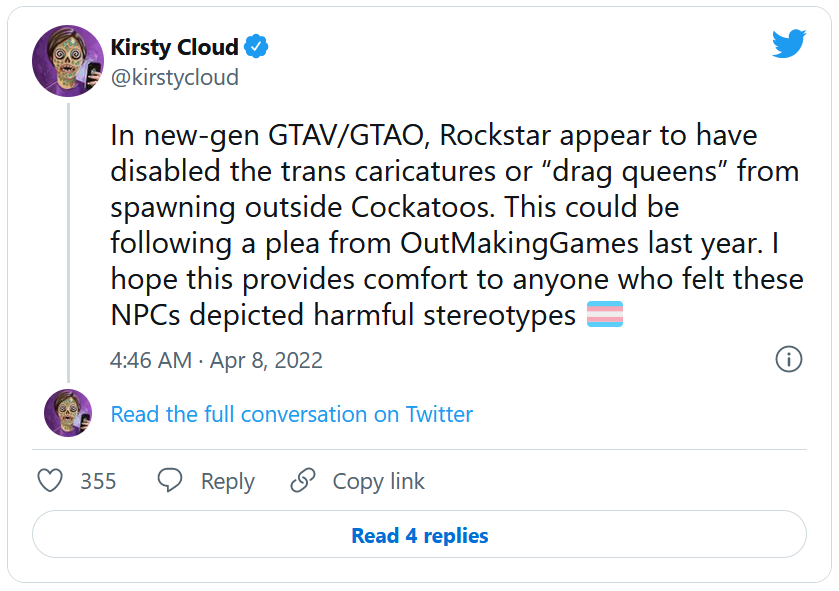The width and height of the screenshot is (839, 591).
Task: Open the Twitter info circle icon
Action: point(789,360)
